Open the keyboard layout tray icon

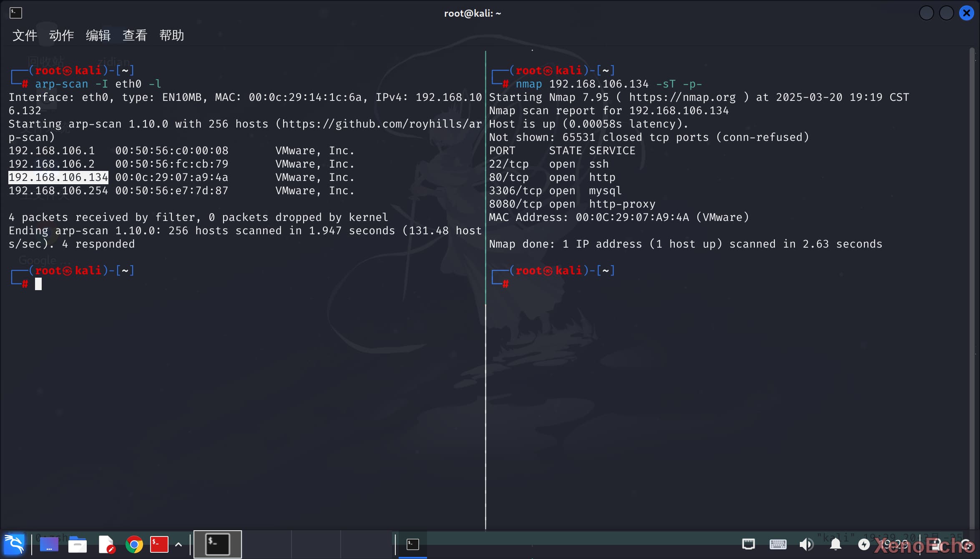[778, 544]
